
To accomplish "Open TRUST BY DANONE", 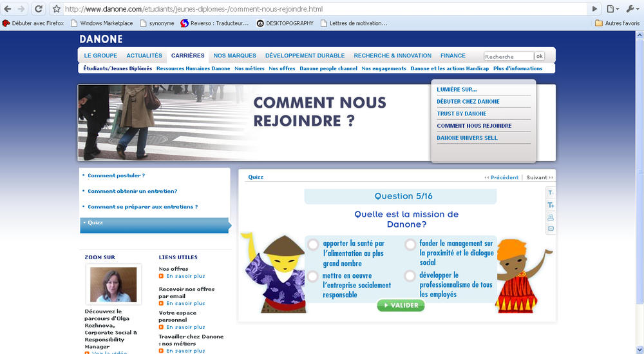I will 462,113.
